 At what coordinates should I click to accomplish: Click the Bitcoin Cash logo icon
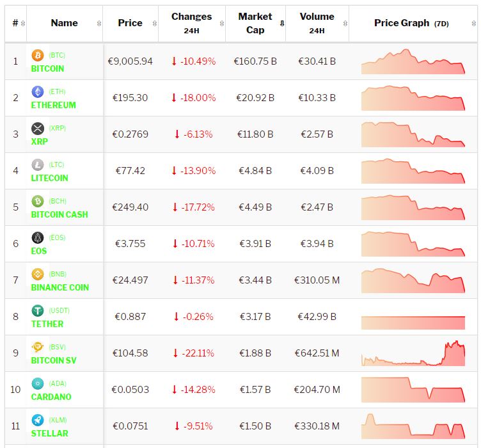(38, 202)
